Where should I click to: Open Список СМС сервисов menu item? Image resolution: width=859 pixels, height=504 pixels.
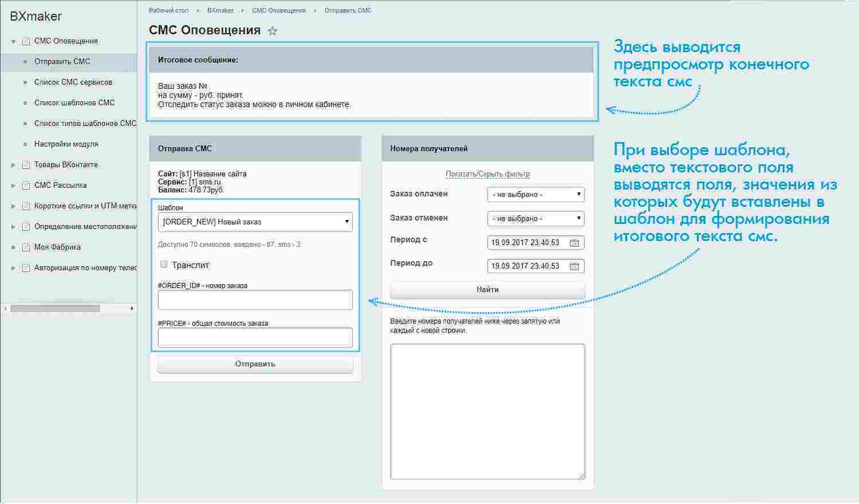tap(73, 82)
